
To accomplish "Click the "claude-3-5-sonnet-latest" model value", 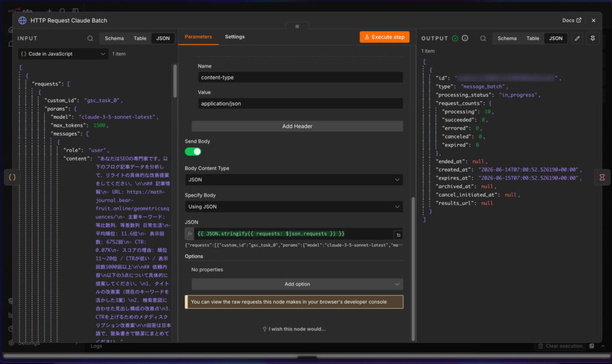I will click(117, 117).
